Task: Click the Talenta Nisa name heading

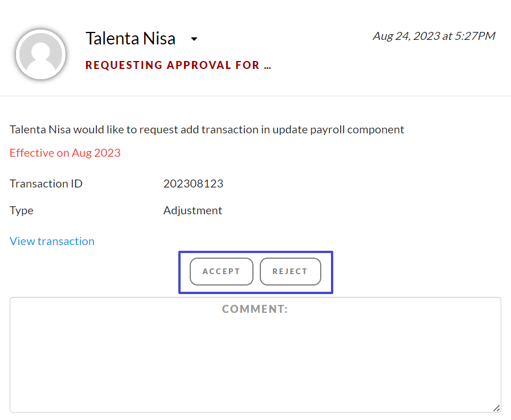Action: (x=130, y=39)
